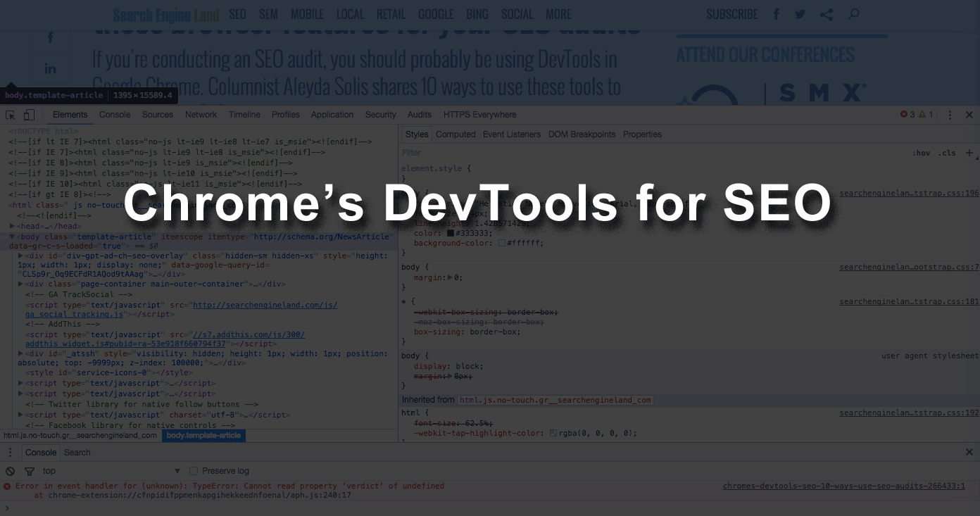Toggle the .cls class editor button

click(947, 153)
